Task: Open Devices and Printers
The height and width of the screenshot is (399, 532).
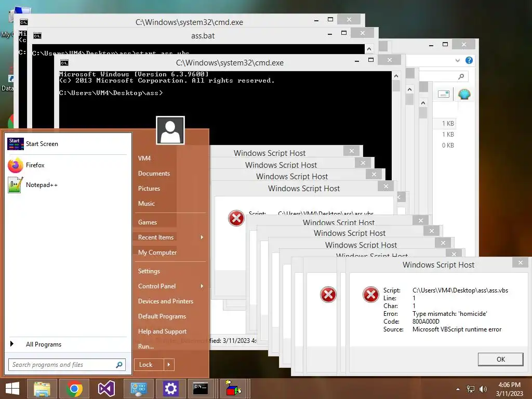Action: 166,301
